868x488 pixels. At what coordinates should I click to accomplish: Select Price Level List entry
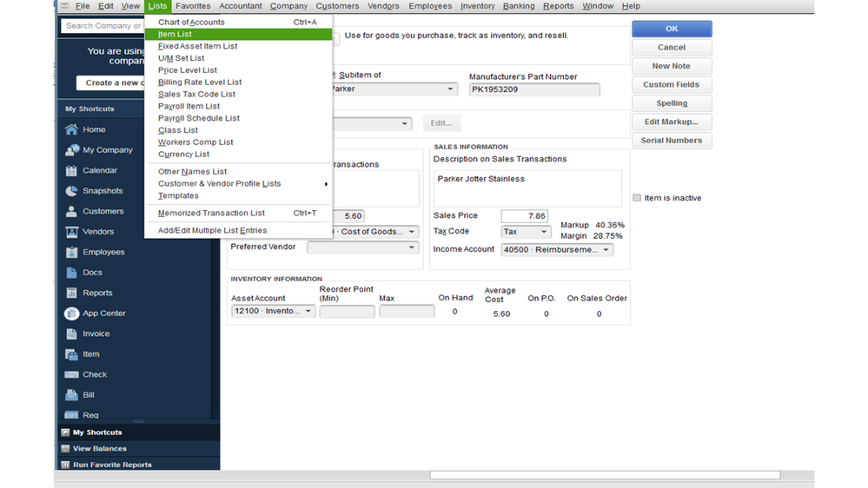(239, 70)
